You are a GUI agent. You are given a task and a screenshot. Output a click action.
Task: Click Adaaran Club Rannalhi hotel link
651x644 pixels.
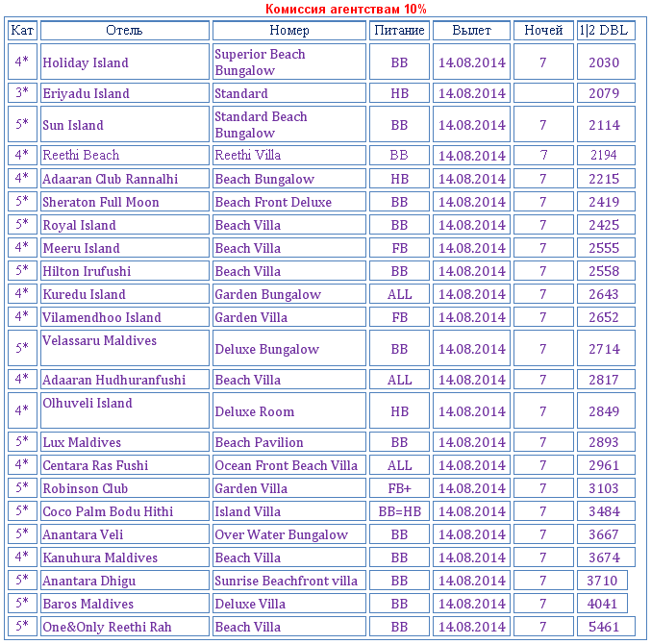pyautogui.click(x=110, y=179)
